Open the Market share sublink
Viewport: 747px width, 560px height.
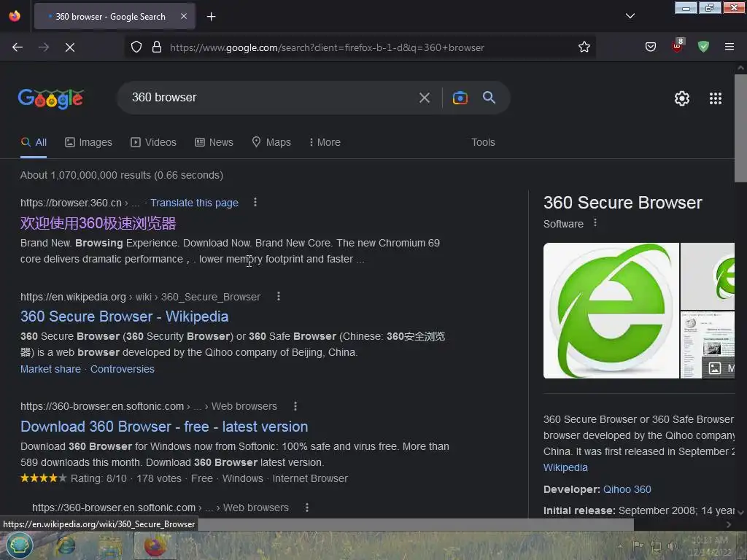[50, 369]
